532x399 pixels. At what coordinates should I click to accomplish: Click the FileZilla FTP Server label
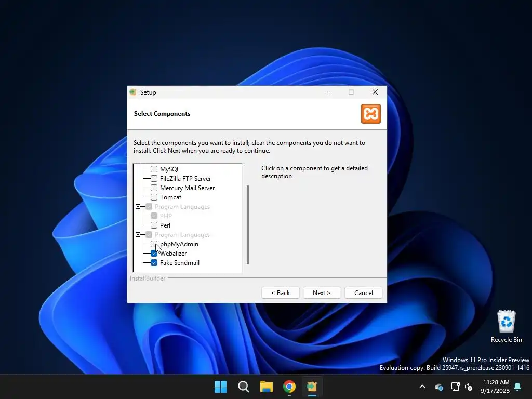click(x=185, y=179)
